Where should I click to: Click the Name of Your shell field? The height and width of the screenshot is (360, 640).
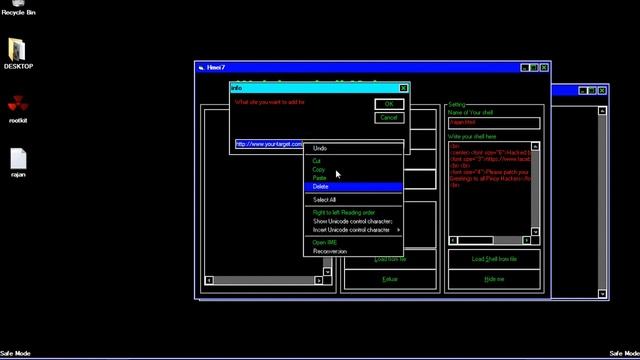click(x=494, y=123)
